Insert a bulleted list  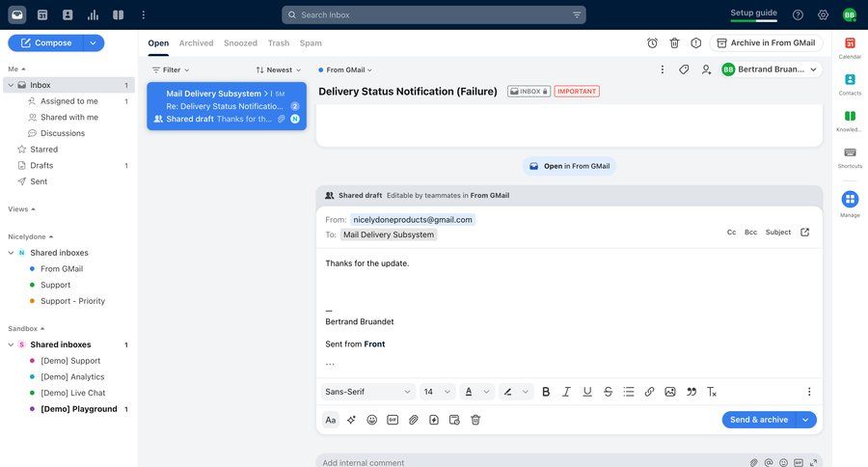629,392
